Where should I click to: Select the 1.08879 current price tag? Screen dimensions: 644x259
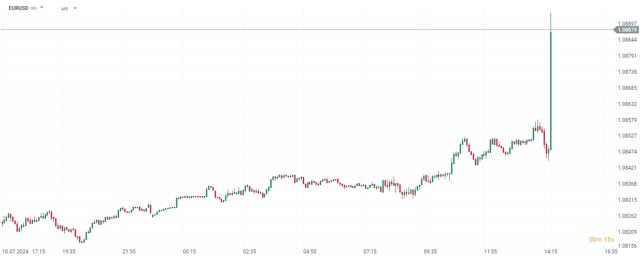click(x=627, y=30)
